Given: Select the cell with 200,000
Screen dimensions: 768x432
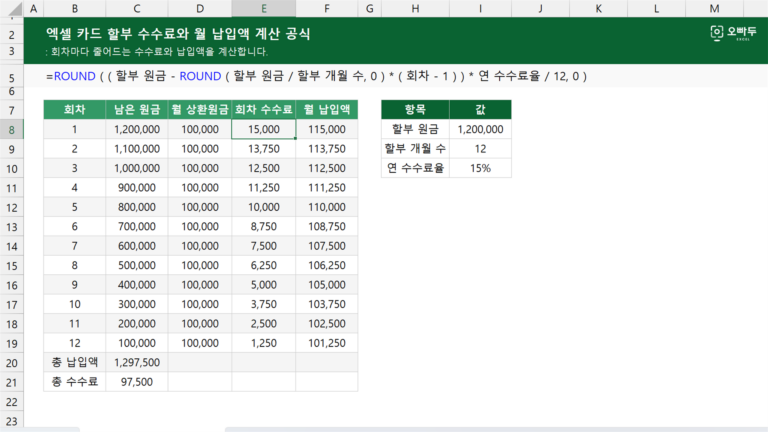Looking at the screenshot, I should pos(137,324).
